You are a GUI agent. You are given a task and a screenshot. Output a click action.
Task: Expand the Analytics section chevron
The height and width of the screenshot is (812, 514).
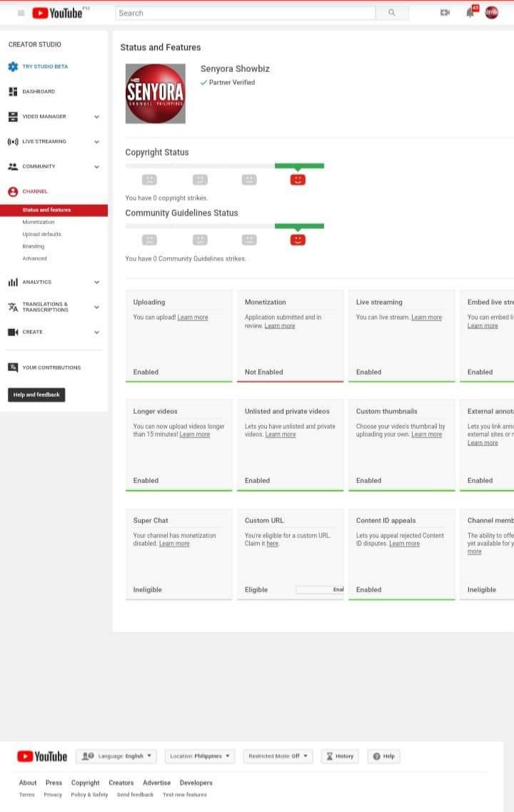pyautogui.click(x=96, y=283)
